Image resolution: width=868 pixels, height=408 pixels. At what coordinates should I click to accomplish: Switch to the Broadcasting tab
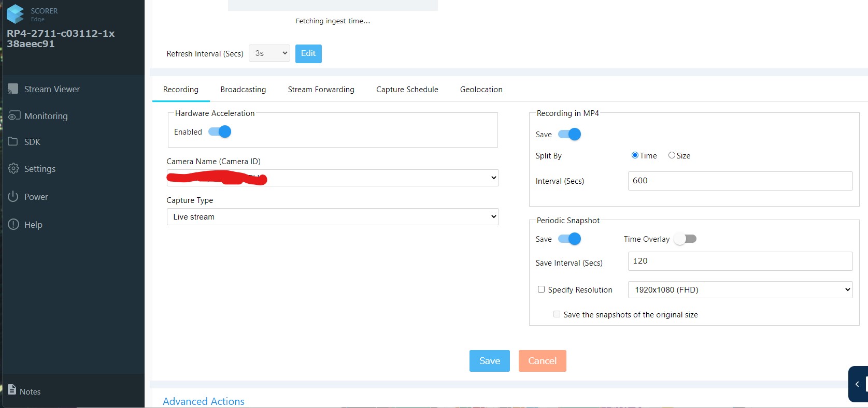(243, 90)
